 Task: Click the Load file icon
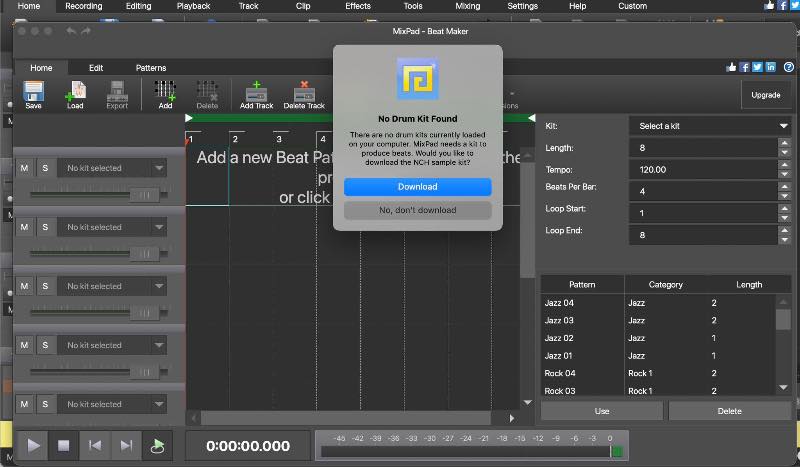pyautogui.click(x=75, y=94)
